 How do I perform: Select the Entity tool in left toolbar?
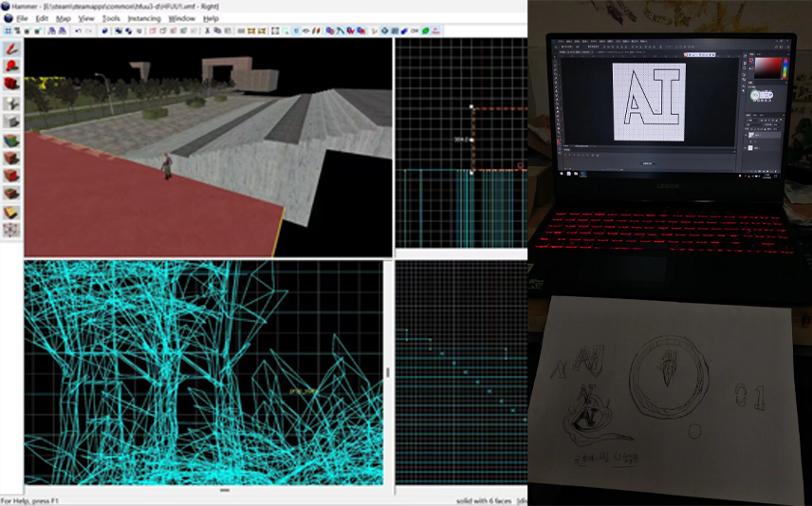coord(12,103)
